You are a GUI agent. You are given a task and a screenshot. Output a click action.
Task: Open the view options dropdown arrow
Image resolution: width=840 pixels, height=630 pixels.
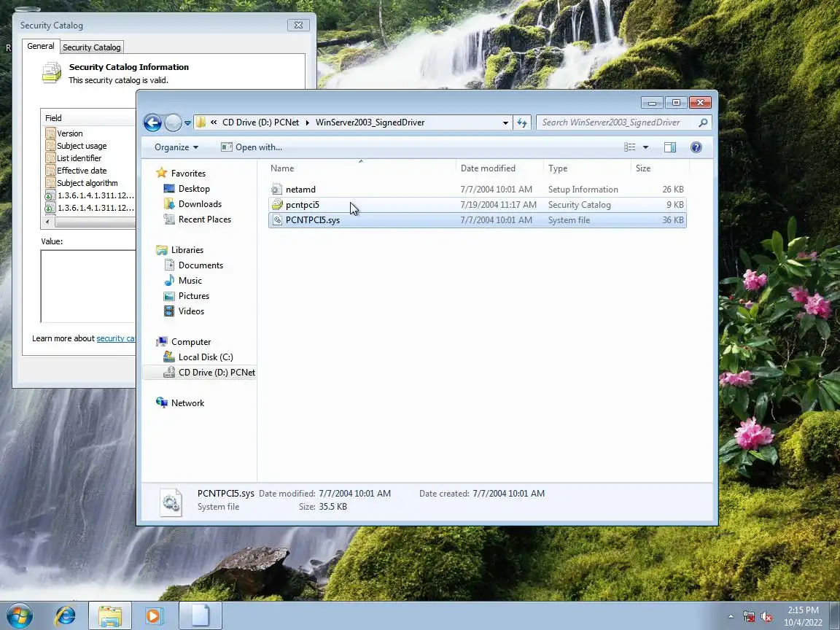645,147
